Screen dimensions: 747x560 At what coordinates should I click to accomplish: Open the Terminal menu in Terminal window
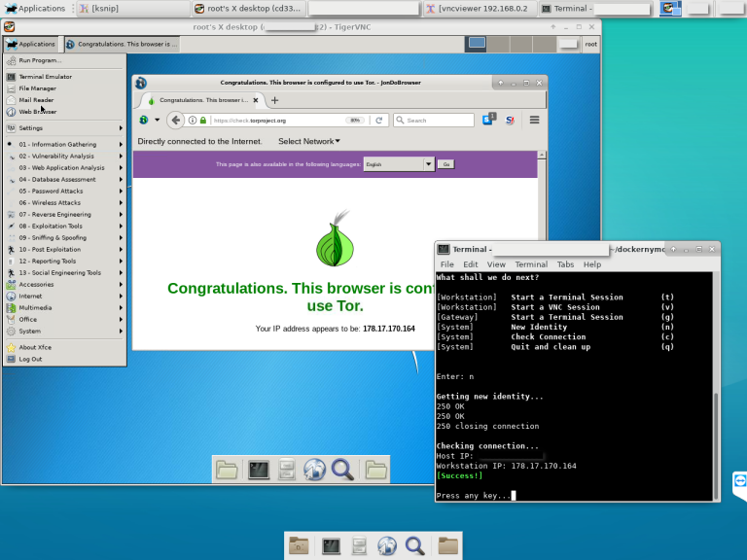(x=531, y=264)
